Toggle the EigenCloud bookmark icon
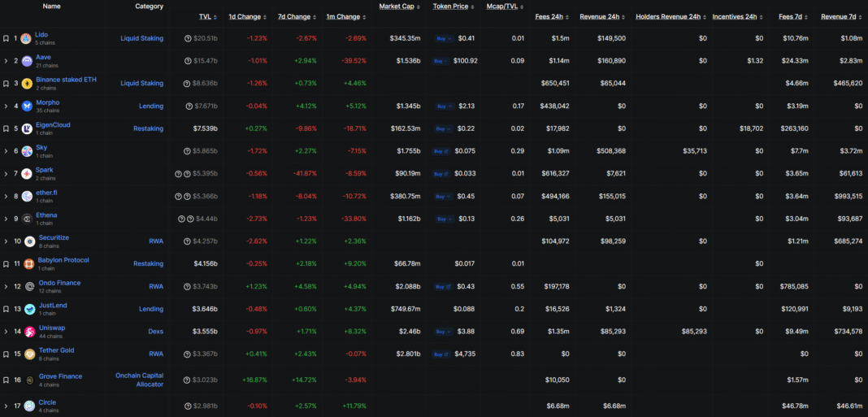 6,129
